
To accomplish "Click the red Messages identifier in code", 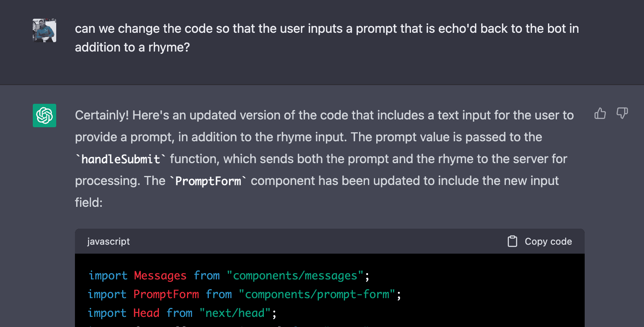I will click(160, 275).
